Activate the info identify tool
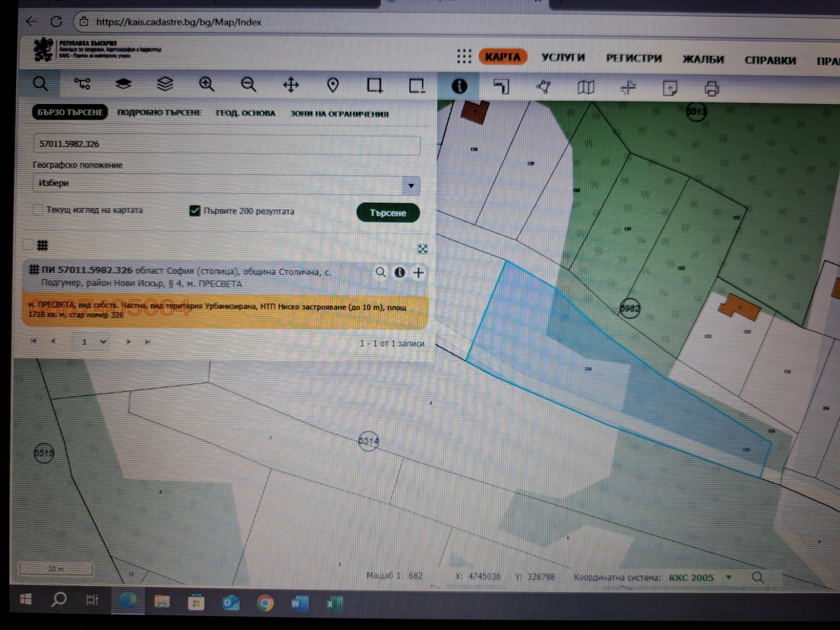840x630 pixels. tap(459, 86)
